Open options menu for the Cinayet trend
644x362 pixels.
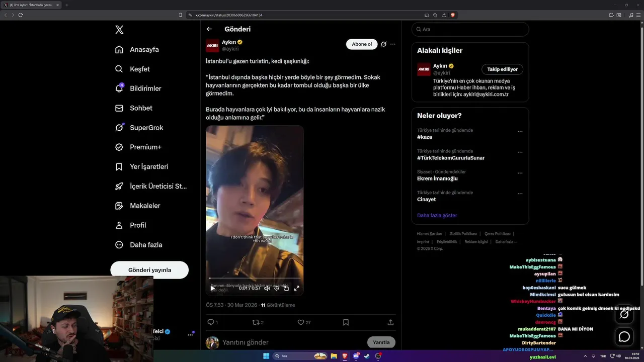[520, 194]
